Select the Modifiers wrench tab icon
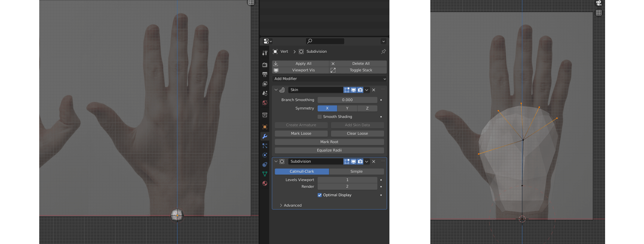 point(265,136)
